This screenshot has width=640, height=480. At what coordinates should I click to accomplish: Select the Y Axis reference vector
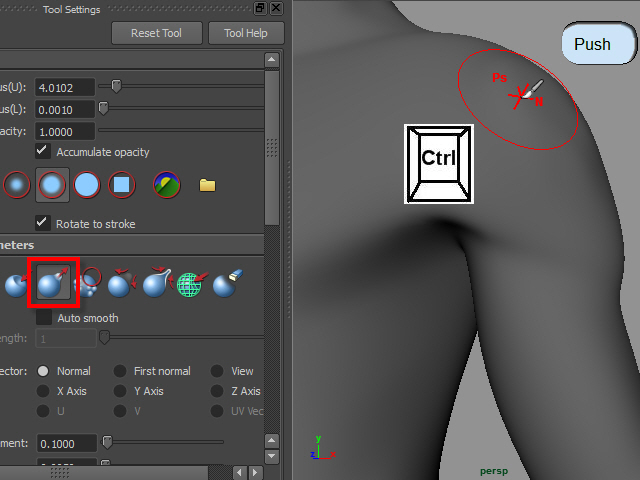click(120, 391)
